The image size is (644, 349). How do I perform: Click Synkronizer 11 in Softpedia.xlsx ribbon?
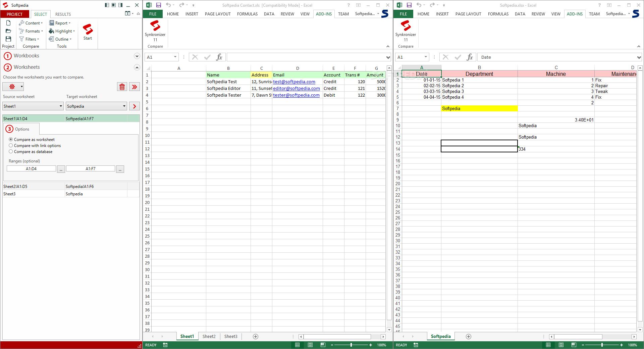pos(406,31)
